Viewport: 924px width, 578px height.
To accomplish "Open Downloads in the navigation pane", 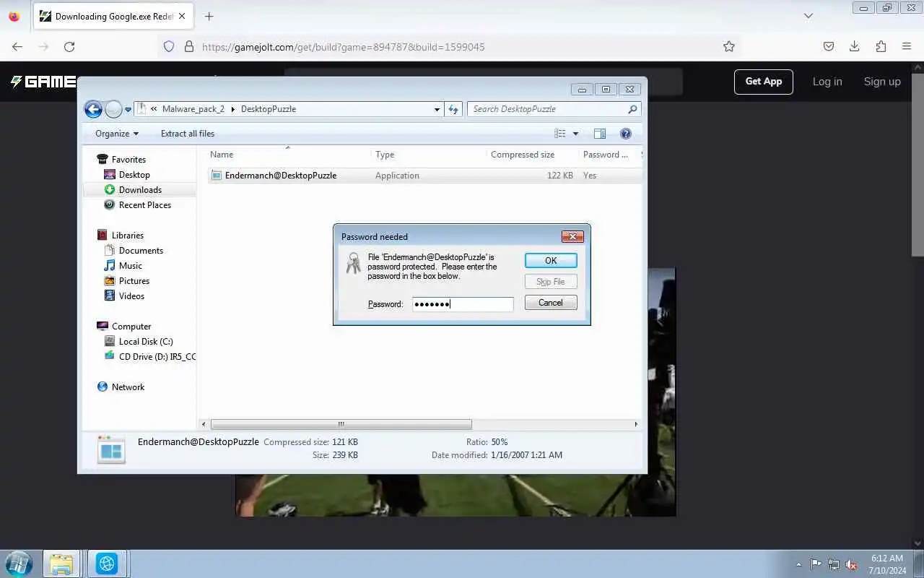I will (140, 190).
